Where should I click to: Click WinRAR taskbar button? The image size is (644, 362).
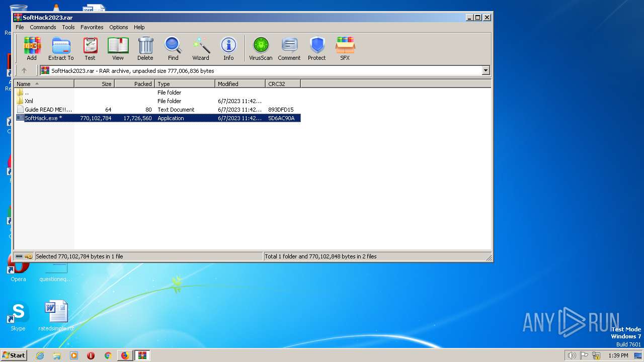click(142, 355)
